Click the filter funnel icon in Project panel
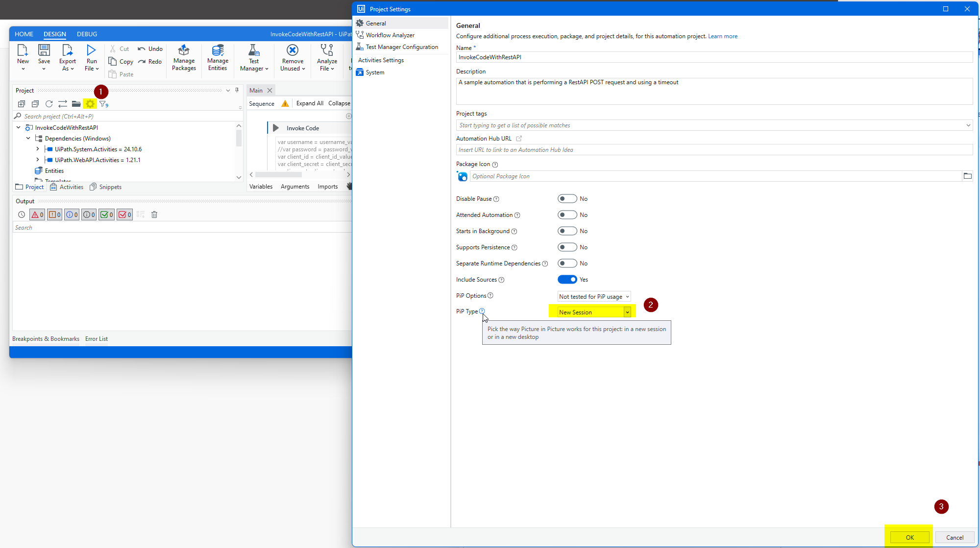The height and width of the screenshot is (548, 980). coord(103,104)
